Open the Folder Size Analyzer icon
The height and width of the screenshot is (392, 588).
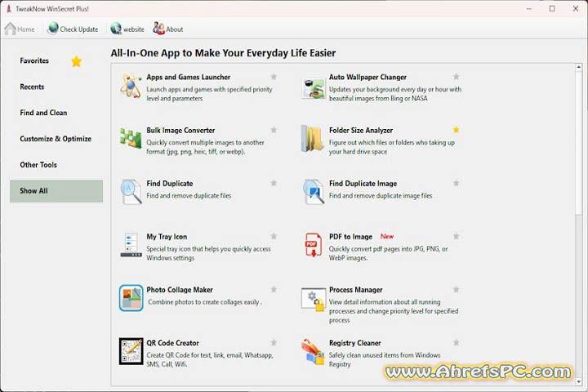tap(313, 138)
